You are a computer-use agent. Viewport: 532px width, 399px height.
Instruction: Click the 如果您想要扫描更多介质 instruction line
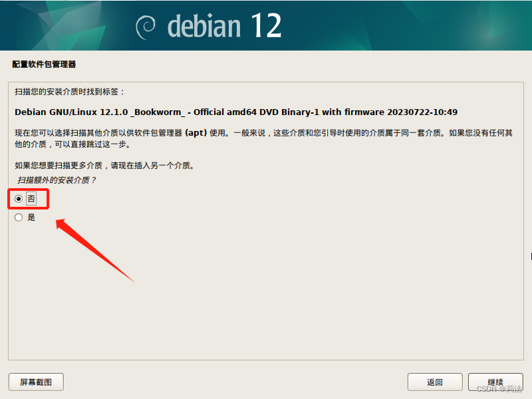[x=104, y=165]
